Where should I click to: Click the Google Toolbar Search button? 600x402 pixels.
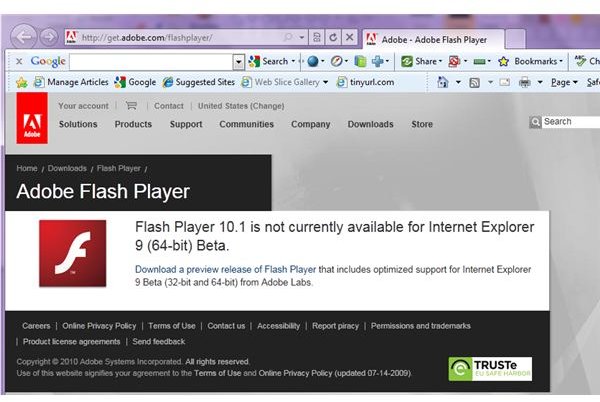[268, 61]
